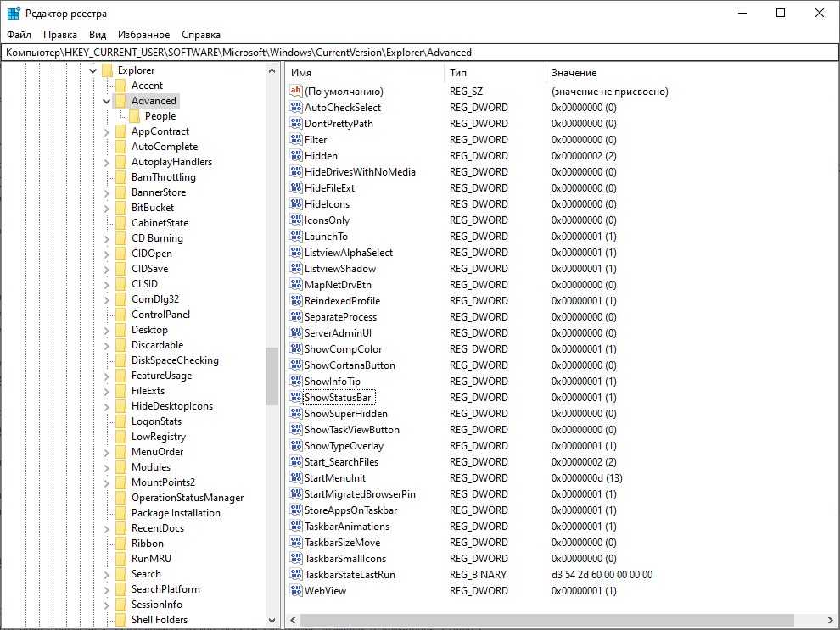Click the Registry Editor icon in the title bar

[x=14, y=14]
